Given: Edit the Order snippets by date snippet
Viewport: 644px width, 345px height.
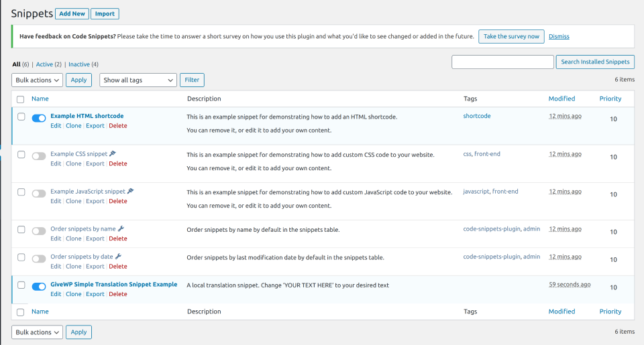Looking at the screenshot, I should [56, 266].
